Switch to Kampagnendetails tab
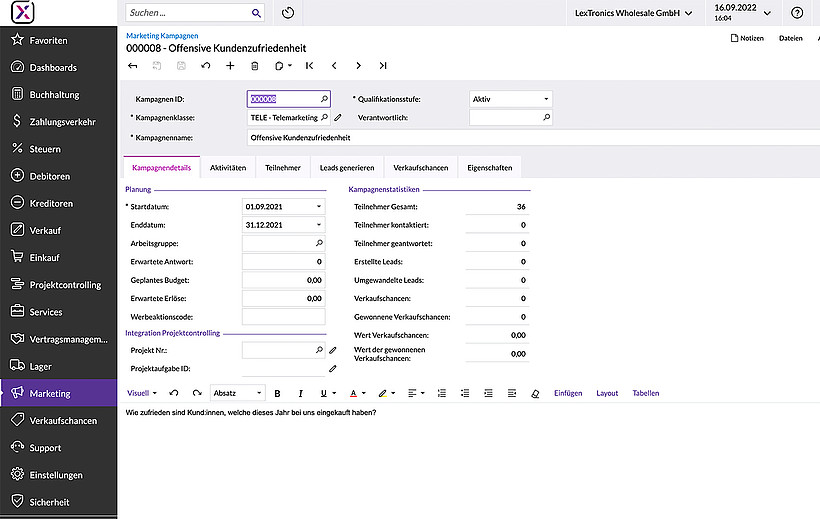This screenshot has height=519, width=820. point(162,168)
